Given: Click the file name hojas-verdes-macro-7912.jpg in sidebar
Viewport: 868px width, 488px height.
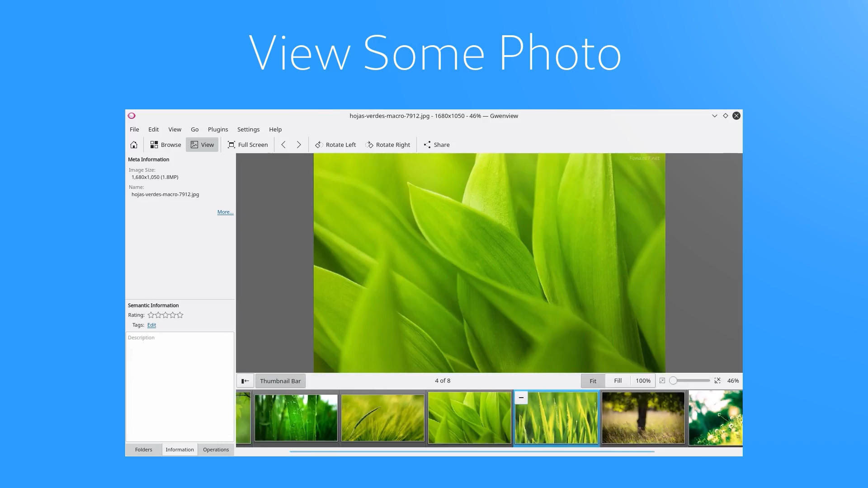Looking at the screenshot, I should (x=165, y=194).
